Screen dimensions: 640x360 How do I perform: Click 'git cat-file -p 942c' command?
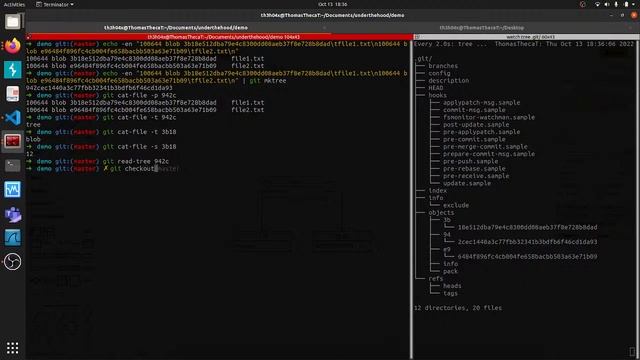pyautogui.click(x=139, y=95)
